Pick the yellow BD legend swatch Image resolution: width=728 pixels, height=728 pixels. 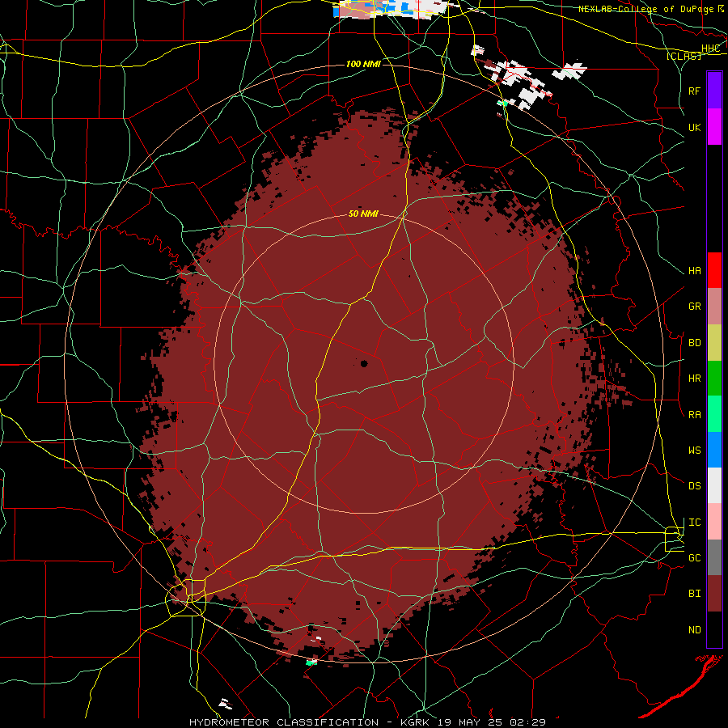click(714, 342)
